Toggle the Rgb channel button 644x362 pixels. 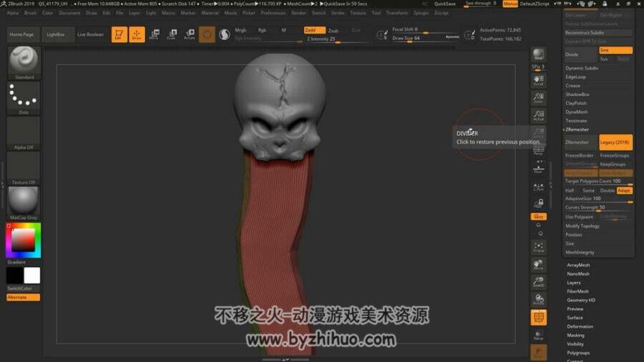click(262, 30)
